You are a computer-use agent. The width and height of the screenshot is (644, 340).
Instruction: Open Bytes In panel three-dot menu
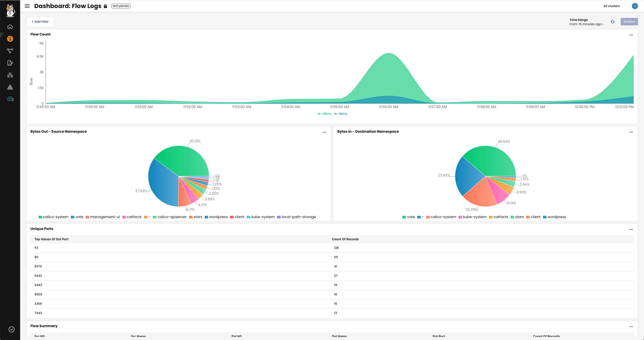[631, 132]
